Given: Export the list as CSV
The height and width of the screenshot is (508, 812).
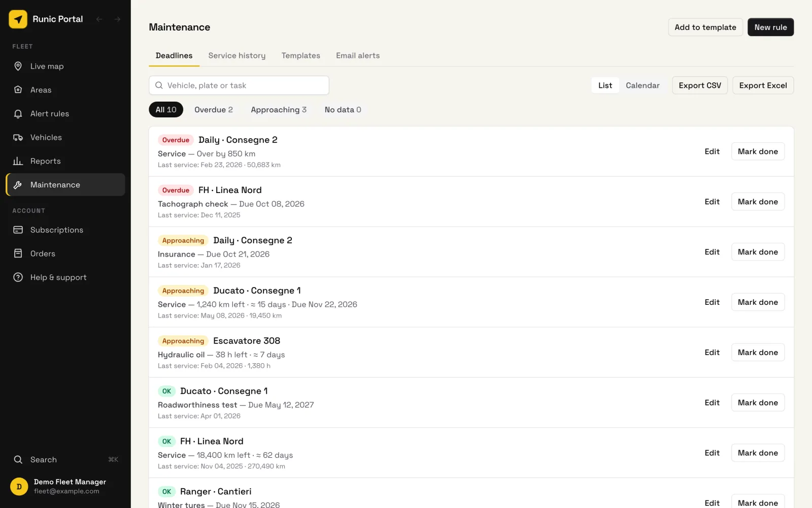Looking at the screenshot, I should [700, 85].
